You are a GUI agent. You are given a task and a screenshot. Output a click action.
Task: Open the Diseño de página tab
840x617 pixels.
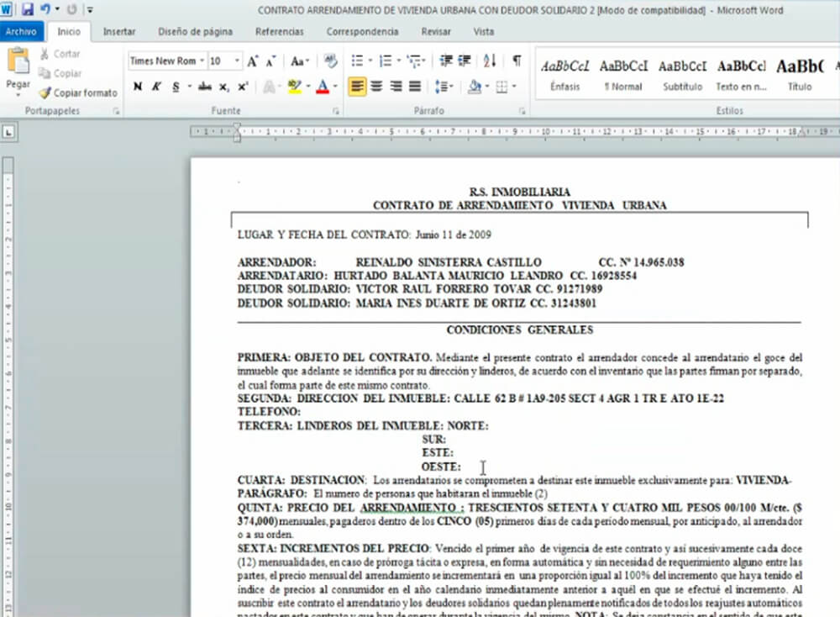click(x=195, y=32)
